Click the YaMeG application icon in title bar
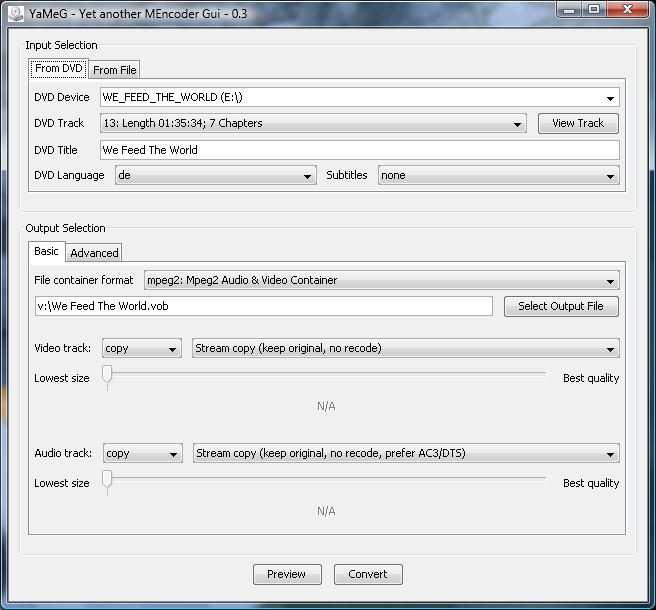656x610 pixels. (x=16, y=10)
